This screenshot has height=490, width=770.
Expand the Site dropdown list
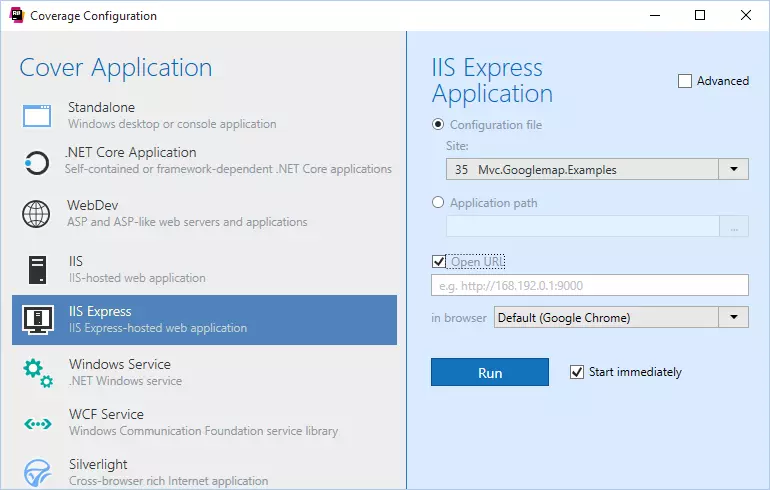[735, 169]
